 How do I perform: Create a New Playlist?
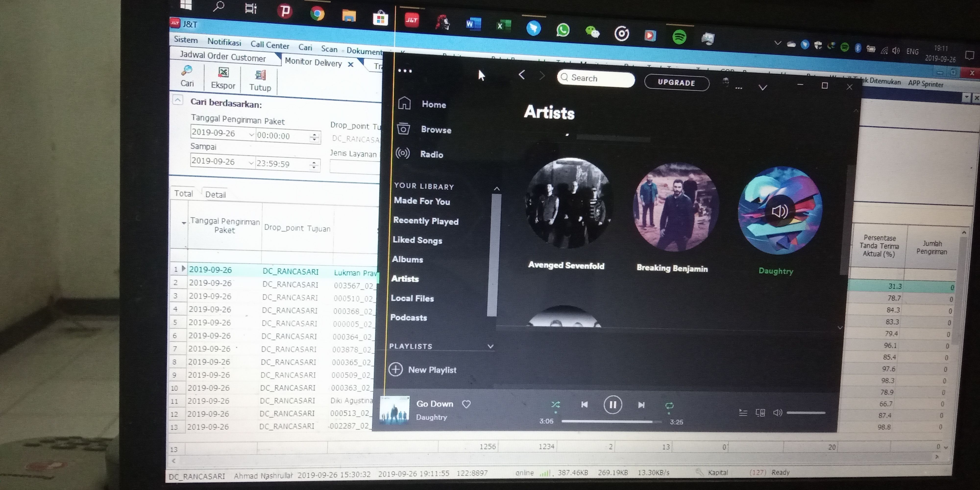tap(422, 369)
